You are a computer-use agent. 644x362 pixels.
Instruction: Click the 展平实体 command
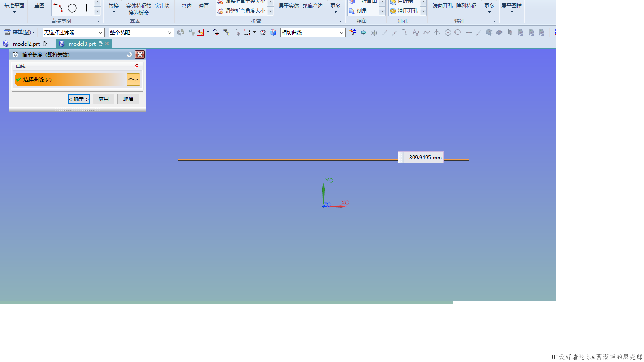pyautogui.click(x=289, y=6)
